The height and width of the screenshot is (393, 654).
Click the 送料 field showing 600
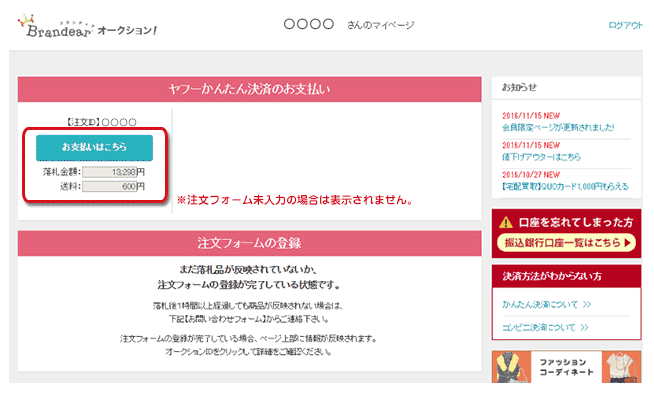pyautogui.click(x=109, y=186)
